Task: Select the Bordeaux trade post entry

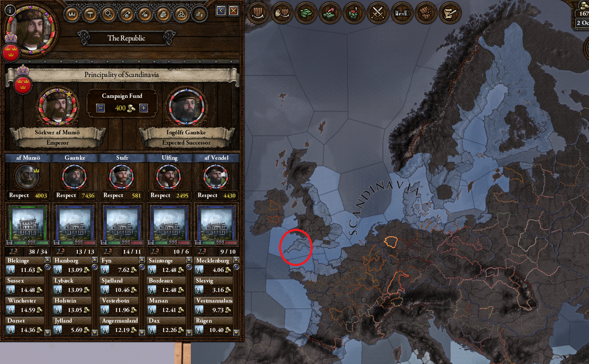Action: (167, 285)
